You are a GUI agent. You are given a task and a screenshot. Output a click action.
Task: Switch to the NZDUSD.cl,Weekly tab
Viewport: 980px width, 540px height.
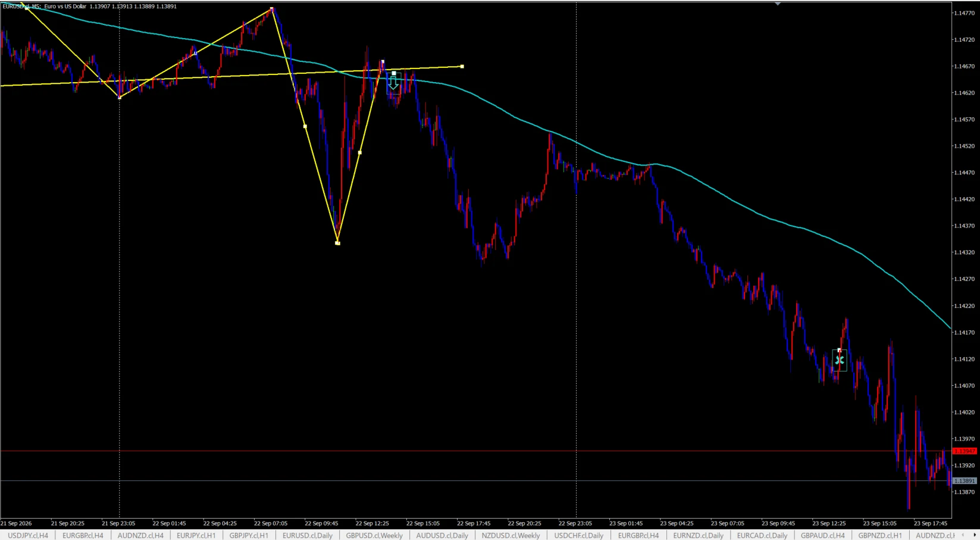[x=511, y=535]
